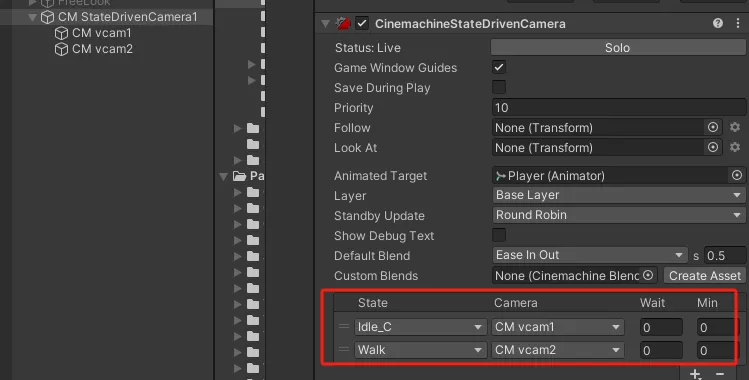Click the Solo button
The height and width of the screenshot is (380, 749).
(618, 47)
